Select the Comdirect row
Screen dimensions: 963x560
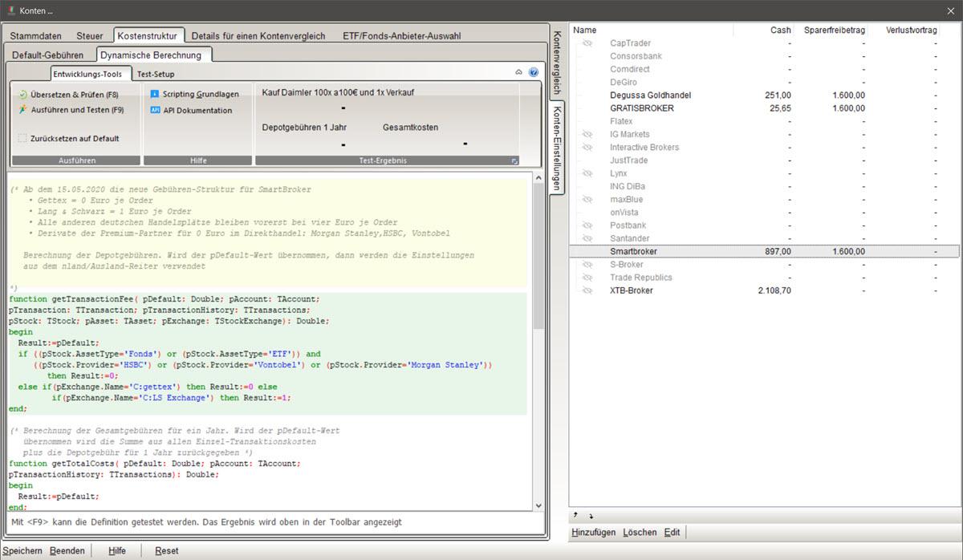coord(764,69)
